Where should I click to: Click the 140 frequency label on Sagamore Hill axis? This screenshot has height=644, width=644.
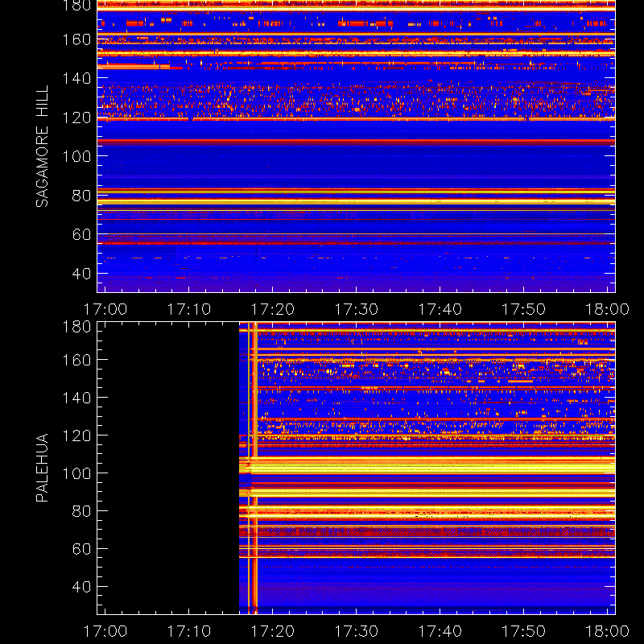[76, 78]
